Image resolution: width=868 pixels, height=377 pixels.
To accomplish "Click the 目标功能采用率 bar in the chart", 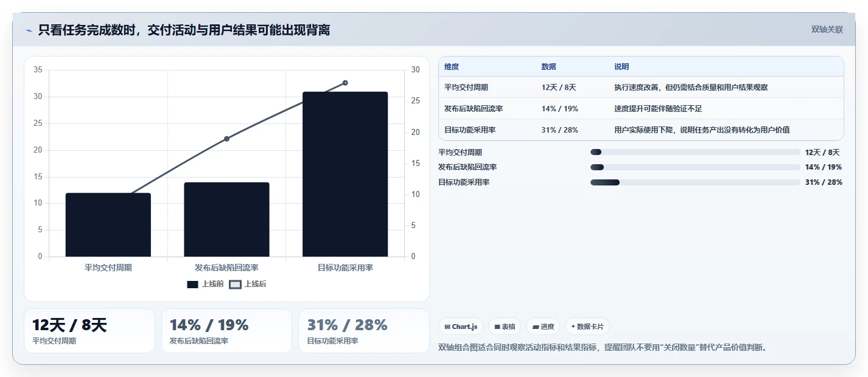I will pyautogui.click(x=345, y=175).
